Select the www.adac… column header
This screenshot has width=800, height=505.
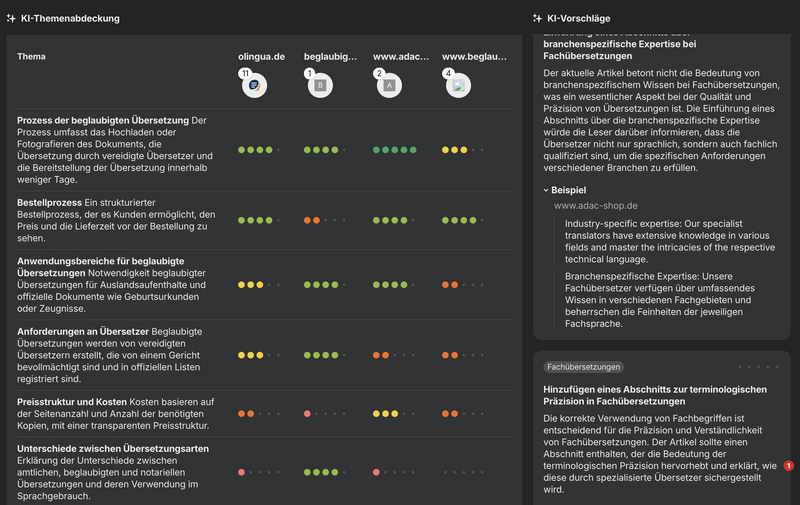pos(398,57)
